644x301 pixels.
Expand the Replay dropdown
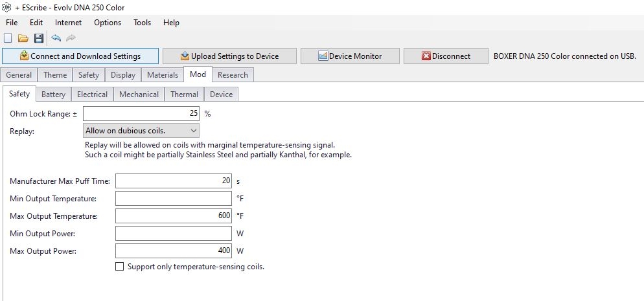pyautogui.click(x=141, y=131)
